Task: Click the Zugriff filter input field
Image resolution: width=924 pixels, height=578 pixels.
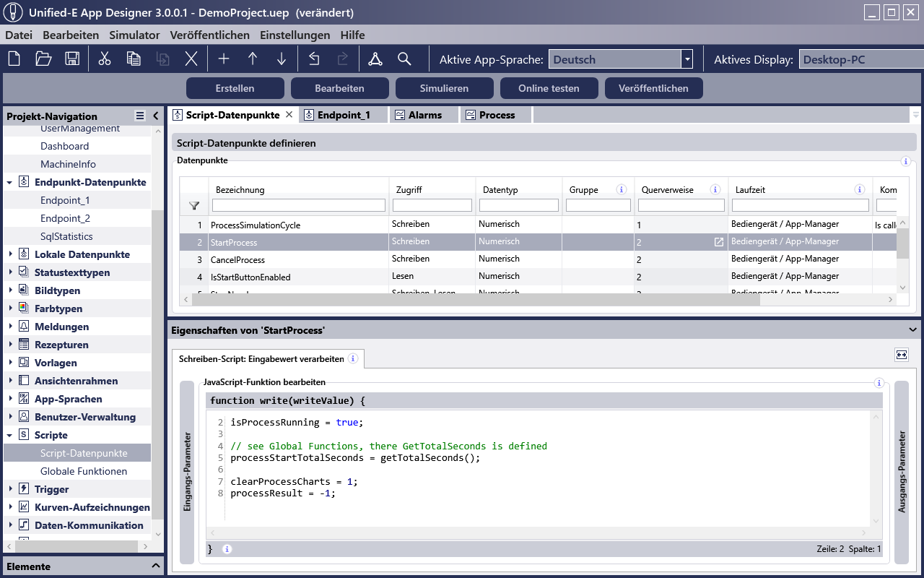Action: (x=432, y=206)
